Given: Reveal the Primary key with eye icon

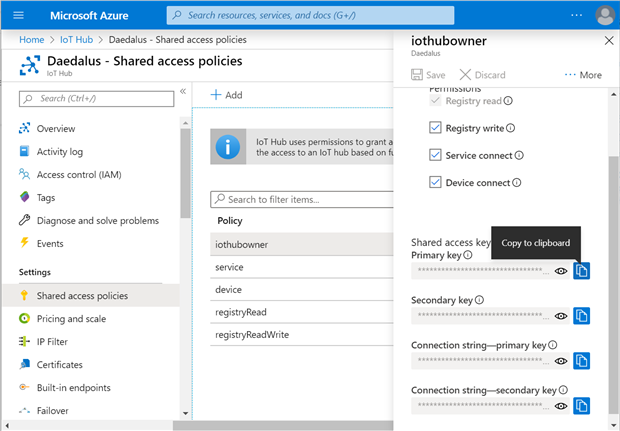Looking at the screenshot, I should click(x=561, y=271).
